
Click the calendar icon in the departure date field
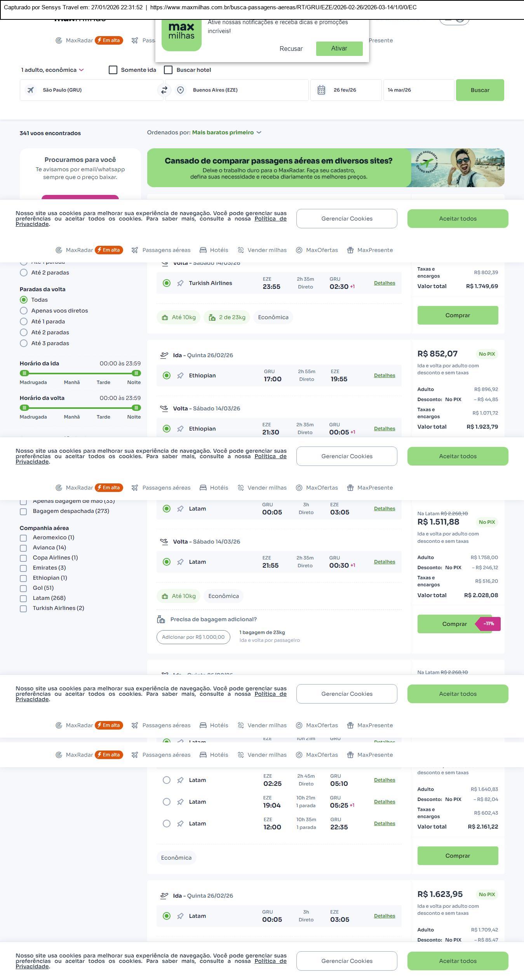[321, 90]
